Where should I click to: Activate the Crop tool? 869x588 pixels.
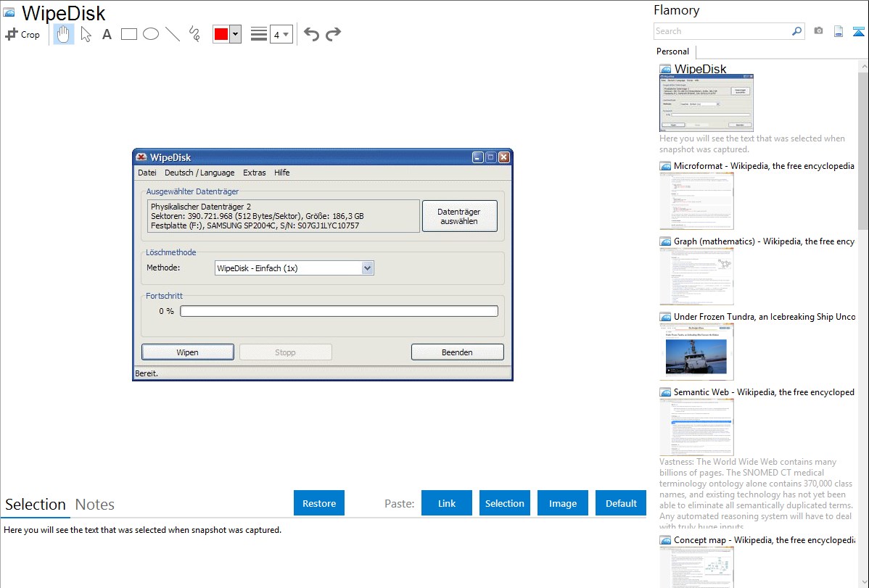pos(22,34)
